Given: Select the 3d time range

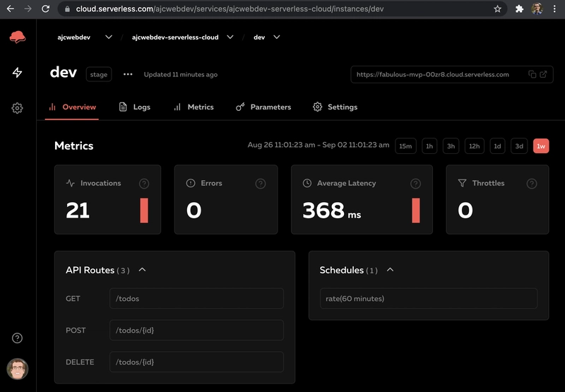Looking at the screenshot, I should click(519, 146).
